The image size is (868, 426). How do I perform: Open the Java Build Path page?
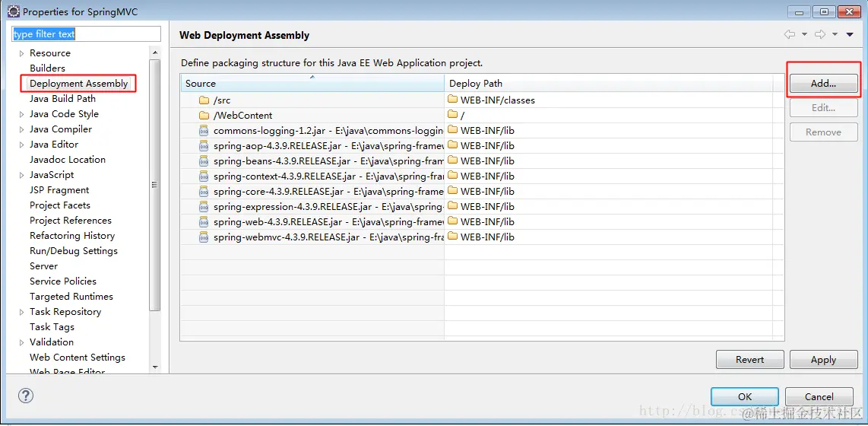(62, 99)
